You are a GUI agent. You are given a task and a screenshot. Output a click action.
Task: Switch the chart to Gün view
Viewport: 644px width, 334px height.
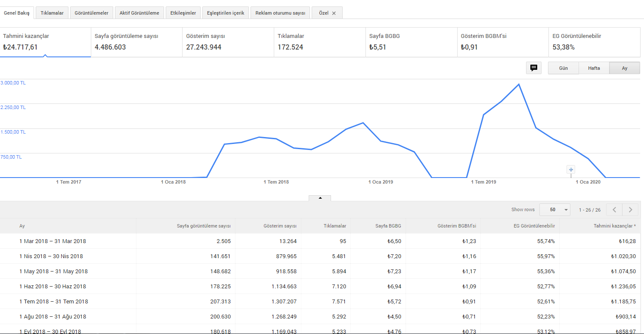click(x=563, y=68)
